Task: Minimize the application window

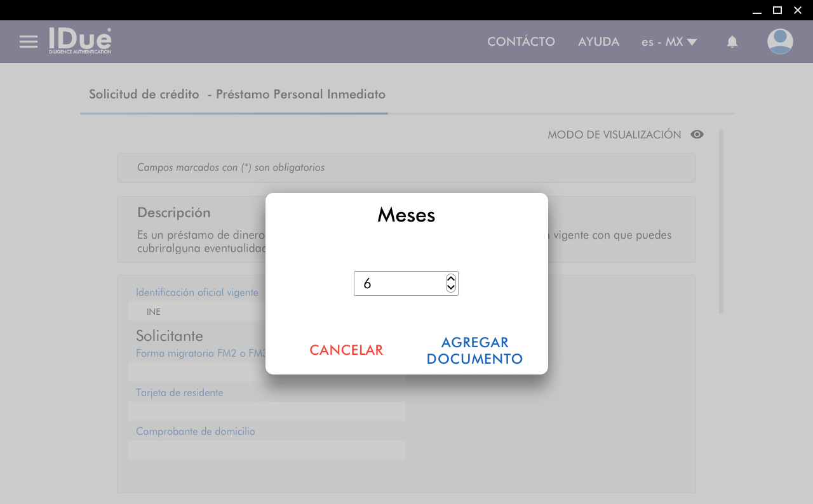Action: tap(756, 10)
